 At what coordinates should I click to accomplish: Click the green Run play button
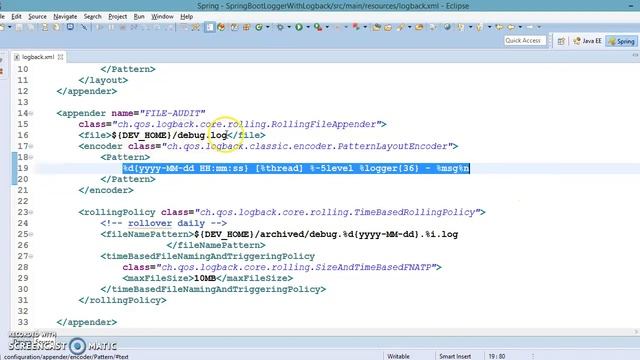tap(299, 27)
